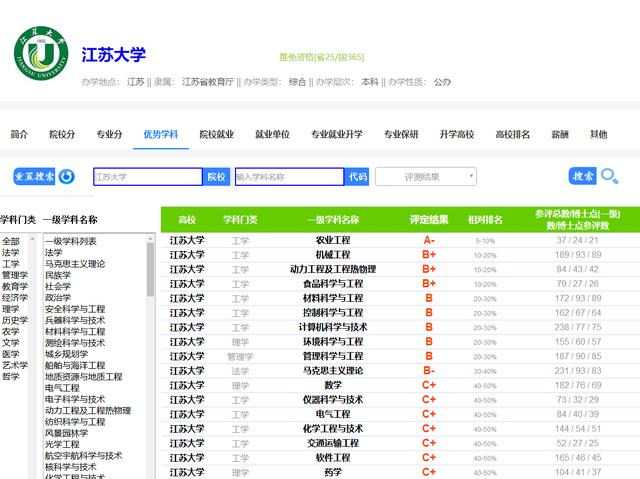Select 民族学 in the subject list
Screen dimensions: 640x479
coord(58,275)
